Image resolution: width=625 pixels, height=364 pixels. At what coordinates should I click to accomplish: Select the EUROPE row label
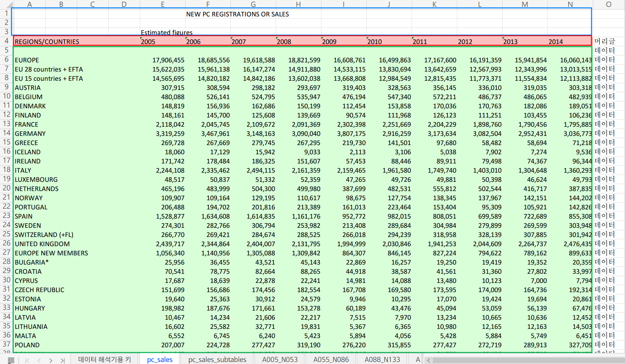pos(27,60)
